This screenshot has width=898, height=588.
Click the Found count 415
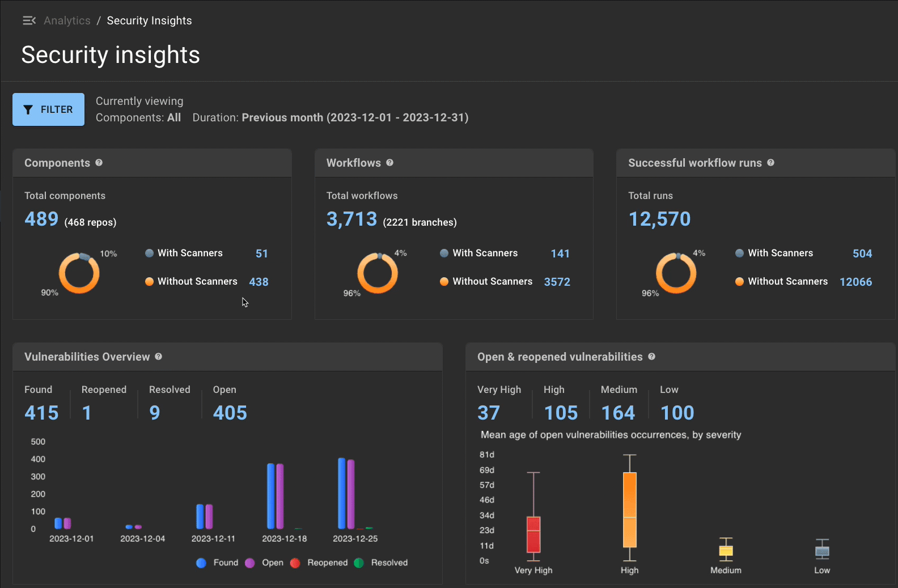(x=41, y=413)
